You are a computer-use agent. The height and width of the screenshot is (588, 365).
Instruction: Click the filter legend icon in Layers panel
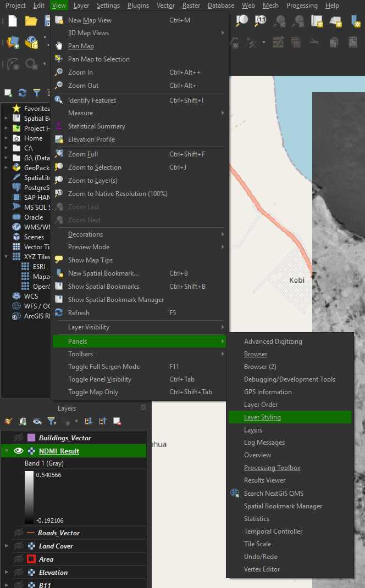[51, 421]
